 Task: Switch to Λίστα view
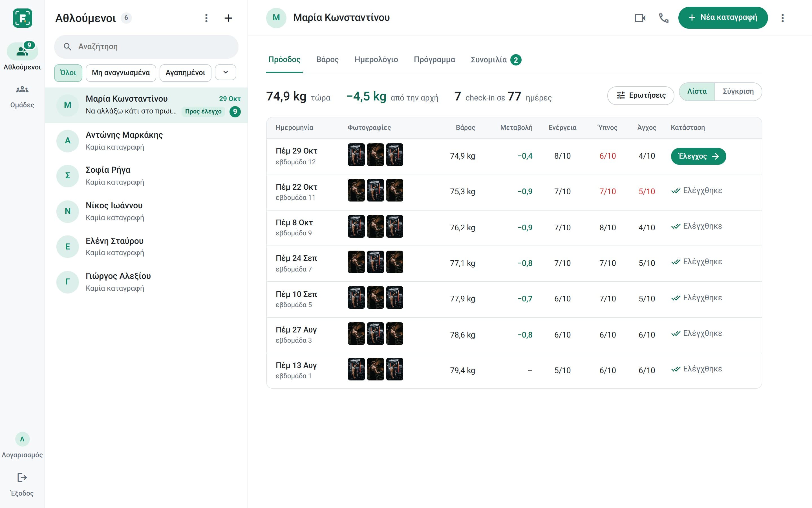click(697, 91)
